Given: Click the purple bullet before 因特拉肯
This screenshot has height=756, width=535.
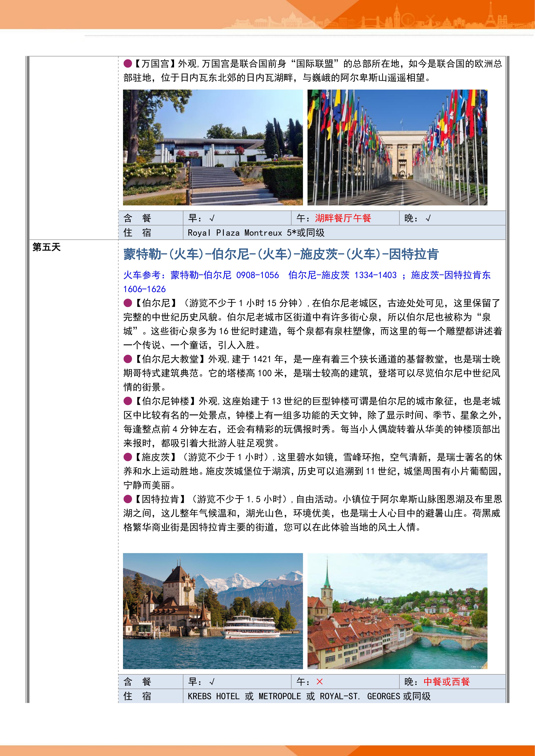Looking at the screenshot, I should click(128, 499).
